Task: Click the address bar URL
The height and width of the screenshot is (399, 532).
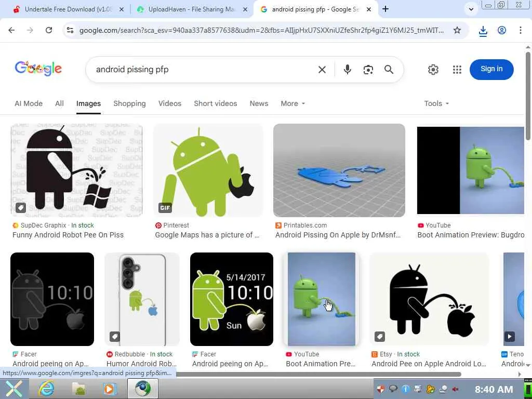Action: coord(261,30)
